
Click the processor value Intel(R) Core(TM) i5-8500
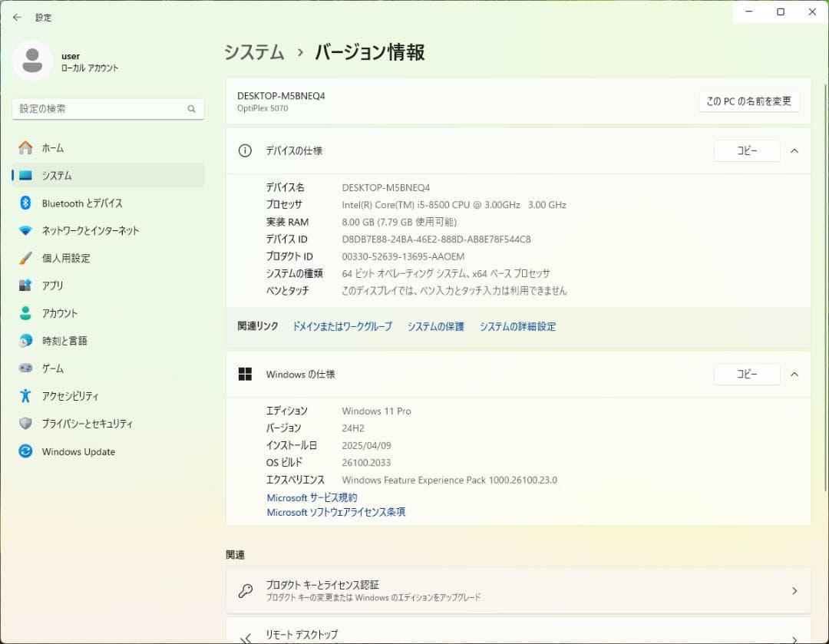[x=454, y=205]
